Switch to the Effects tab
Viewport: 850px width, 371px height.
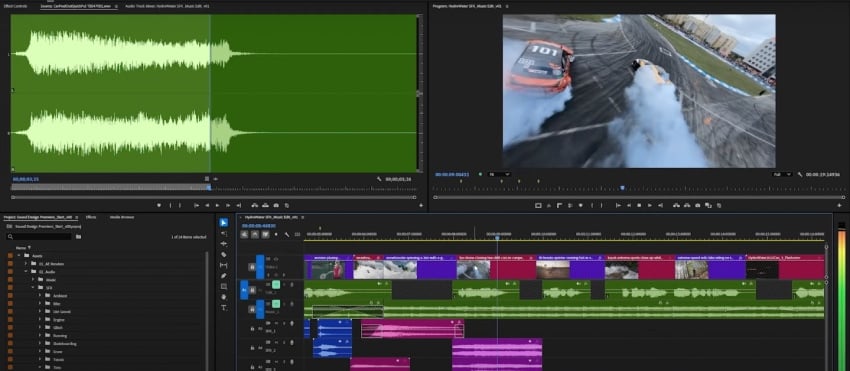[x=91, y=217]
